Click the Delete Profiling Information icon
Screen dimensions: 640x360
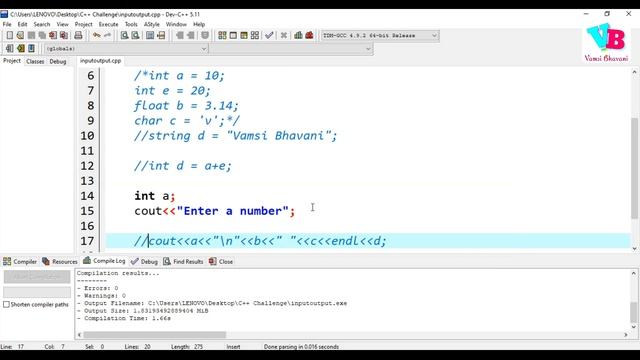[x=309, y=36]
